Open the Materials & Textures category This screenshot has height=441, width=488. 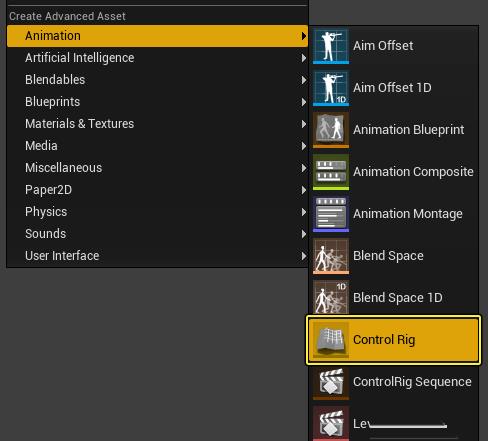pyautogui.click(x=157, y=124)
